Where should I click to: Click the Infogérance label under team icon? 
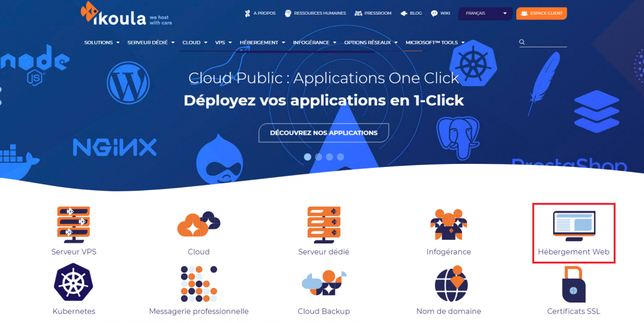(448, 252)
